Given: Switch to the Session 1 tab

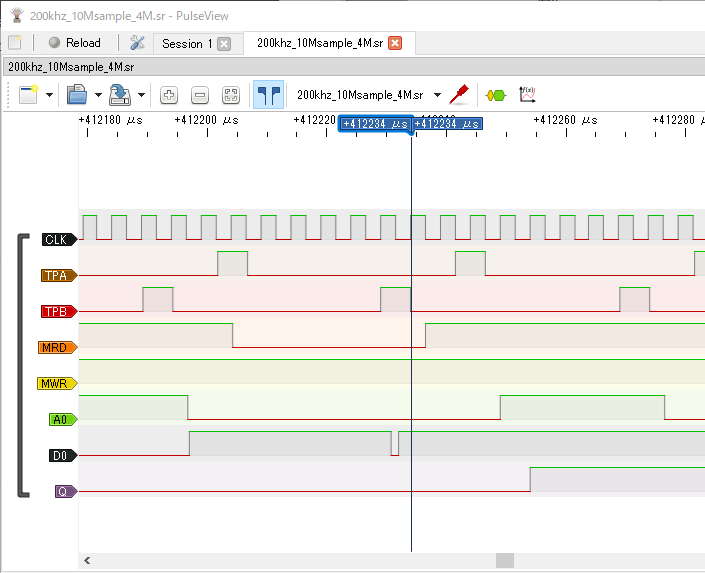Looking at the screenshot, I should point(186,43).
